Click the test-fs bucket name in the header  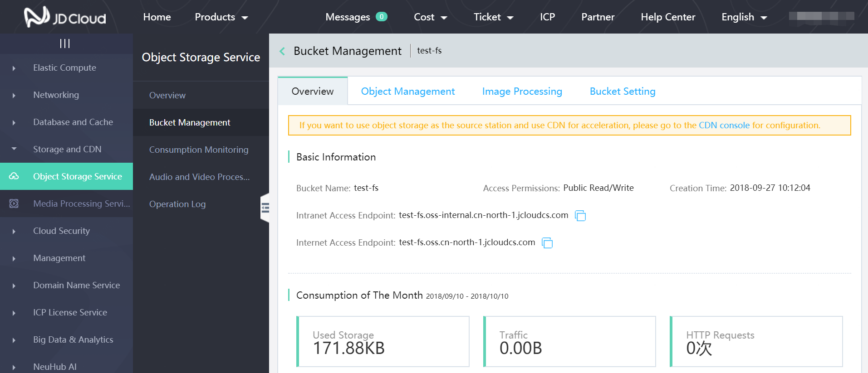pos(429,51)
